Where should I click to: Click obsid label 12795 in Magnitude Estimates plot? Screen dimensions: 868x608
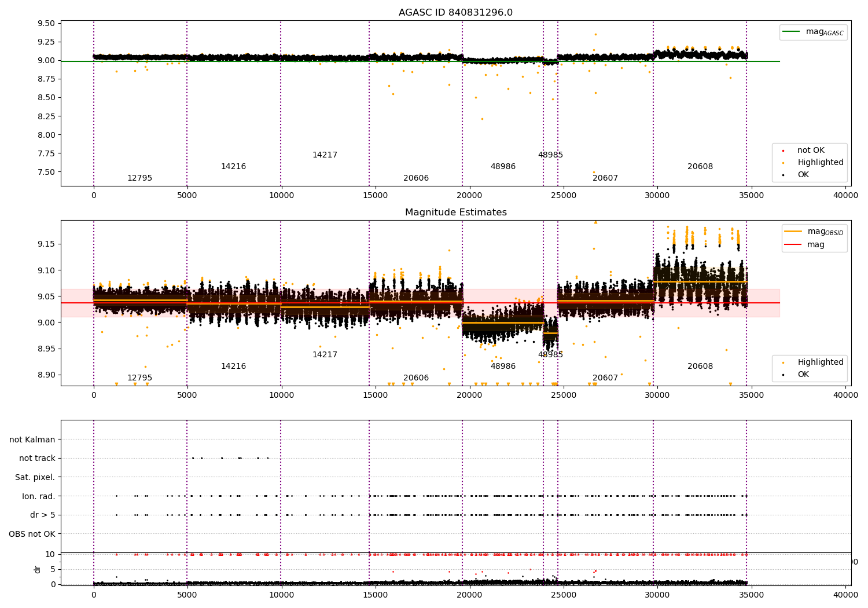point(139,378)
